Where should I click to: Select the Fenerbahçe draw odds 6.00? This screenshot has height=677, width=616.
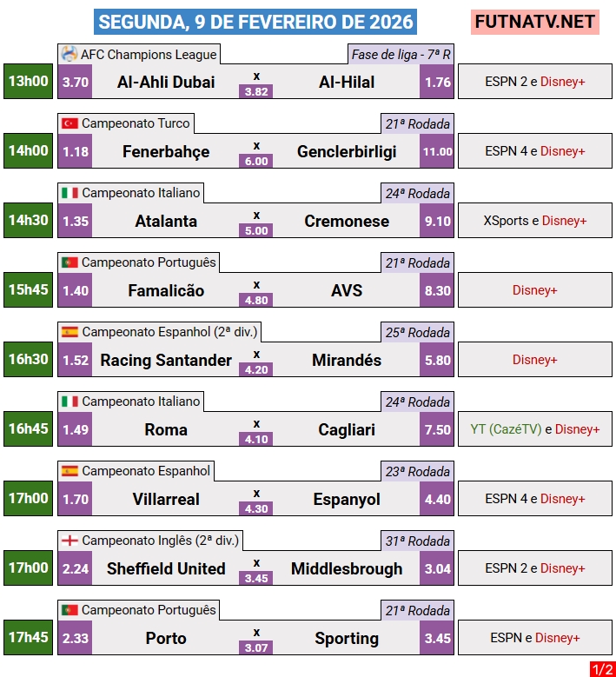click(256, 161)
